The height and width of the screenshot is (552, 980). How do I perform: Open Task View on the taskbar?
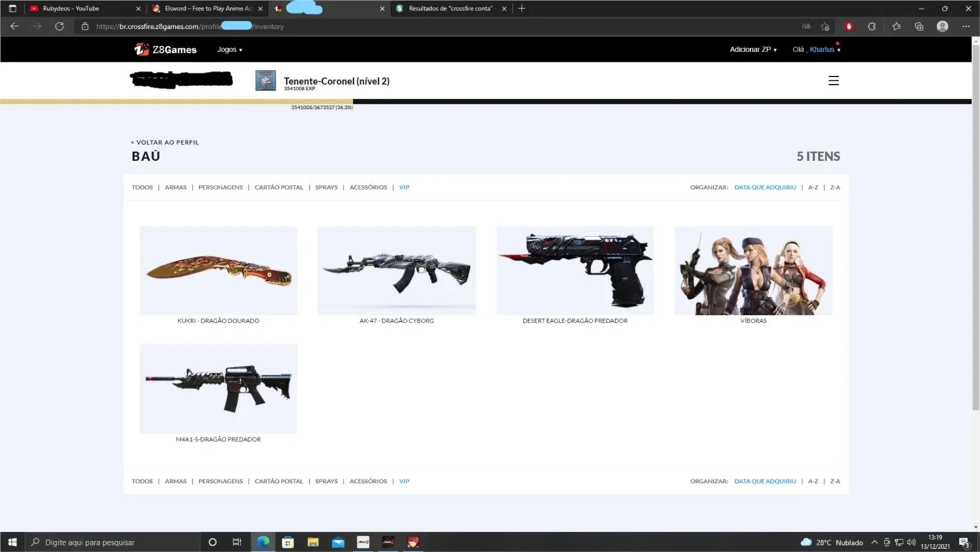pos(237,542)
